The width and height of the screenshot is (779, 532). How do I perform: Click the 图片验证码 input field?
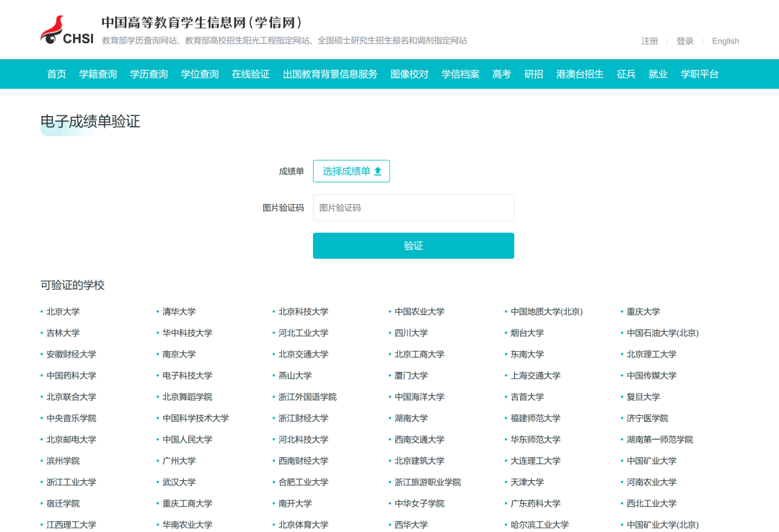[413, 207]
